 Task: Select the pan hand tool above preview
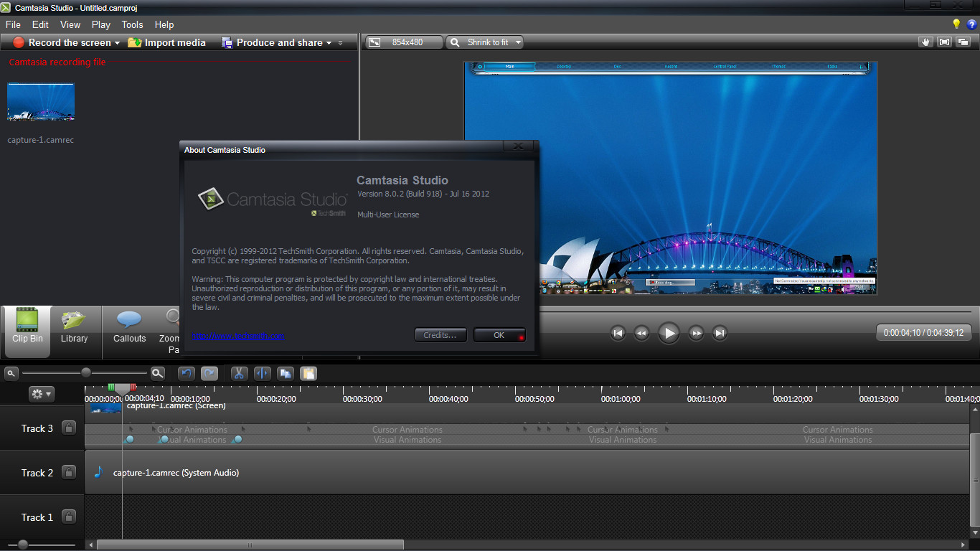click(x=925, y=42)
